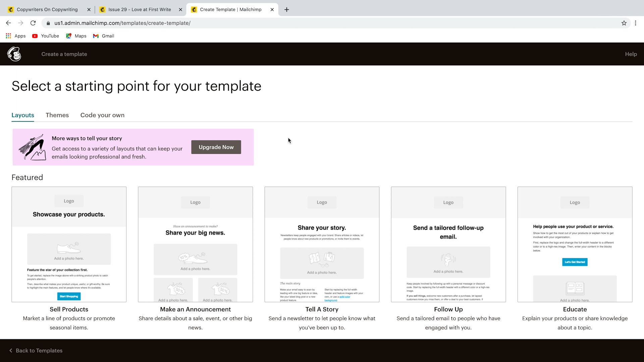Choose the Follow Up layout thumbnail
The image size is (644, 362).
(x=448, y=244)
